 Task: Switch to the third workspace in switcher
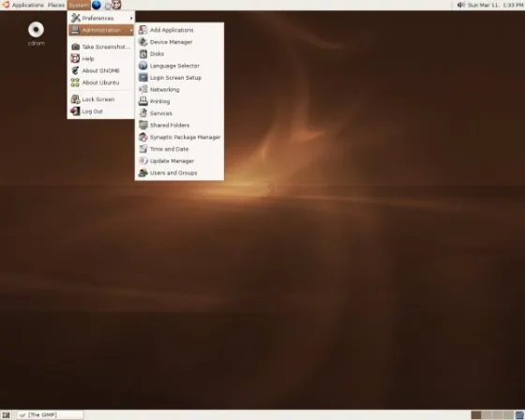point(497,415)
